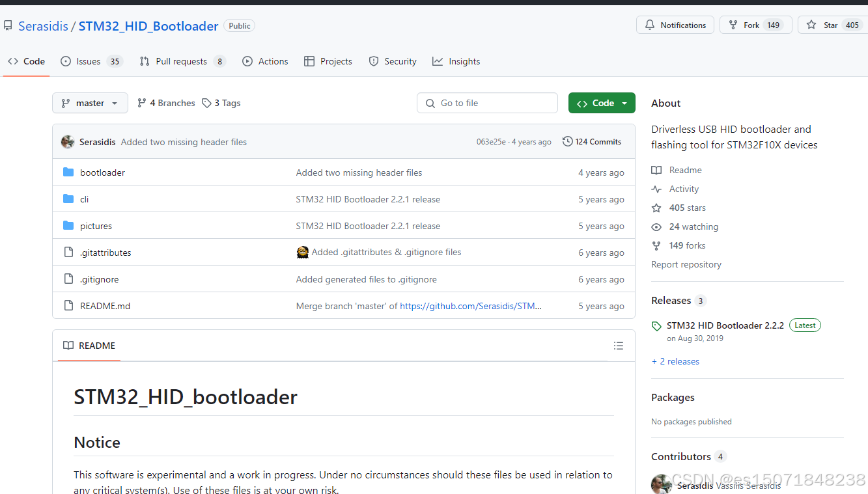
Task: Open the cli folder
Action: click(x=84, y=199)
